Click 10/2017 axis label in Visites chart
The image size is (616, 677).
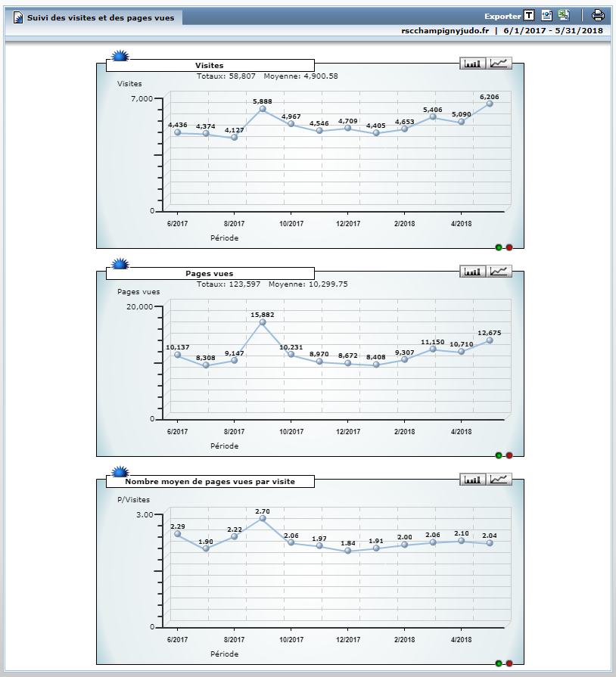pyautogui.click(x=291, y=224)
